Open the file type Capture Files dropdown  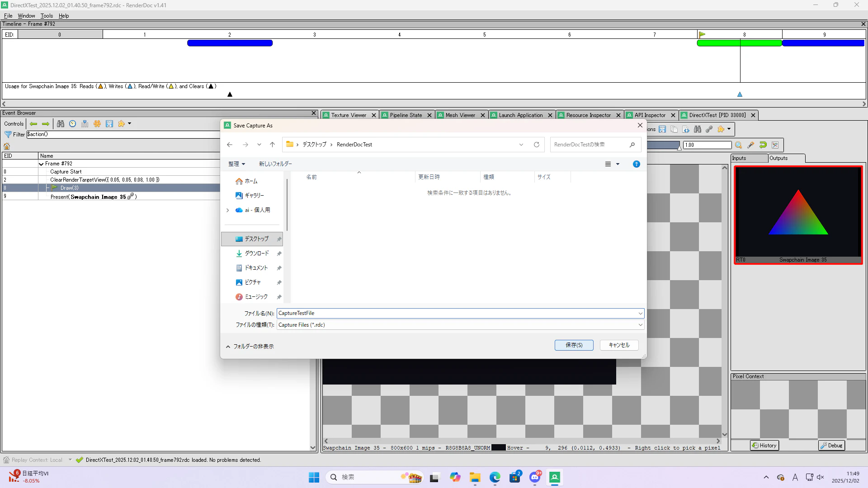pos(640,325)
